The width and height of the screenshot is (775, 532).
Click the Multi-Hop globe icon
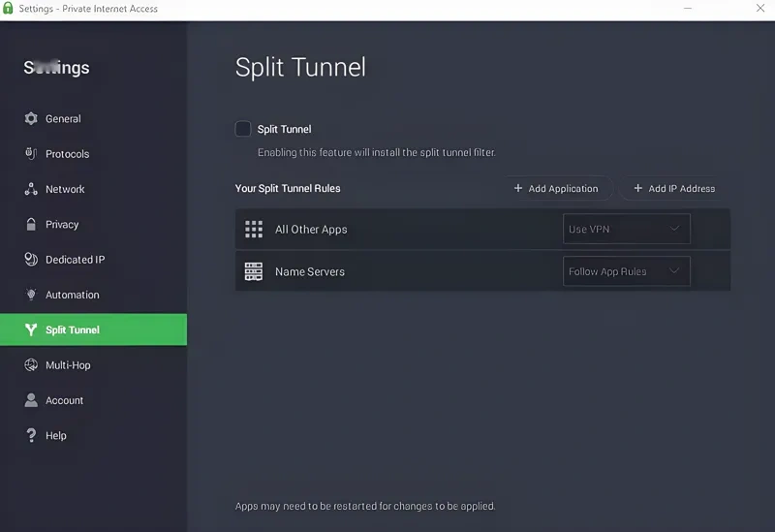[31, 365]
